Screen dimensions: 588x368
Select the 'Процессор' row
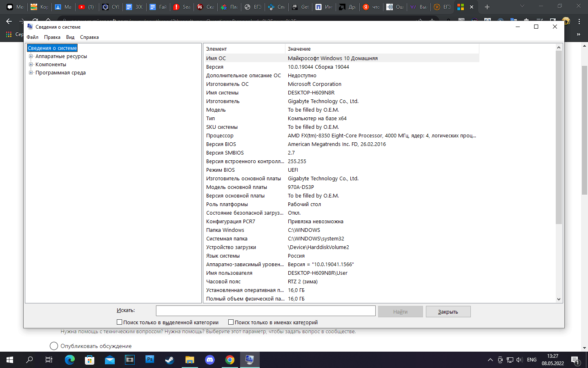click(x=341, y=135)
